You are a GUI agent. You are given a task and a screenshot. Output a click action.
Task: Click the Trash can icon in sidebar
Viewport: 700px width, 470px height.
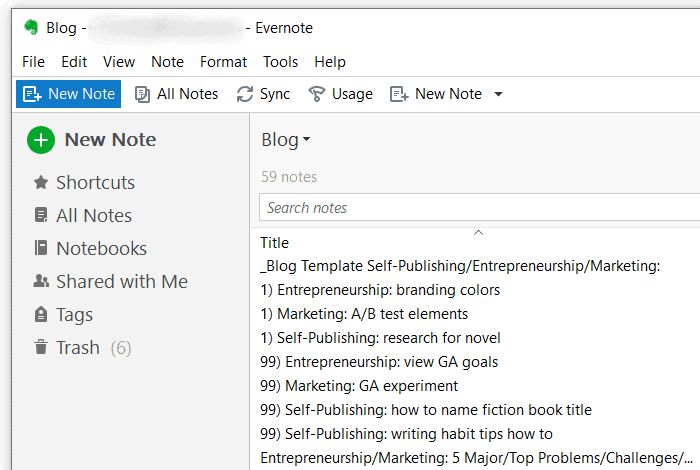click(x=41, y=347)
